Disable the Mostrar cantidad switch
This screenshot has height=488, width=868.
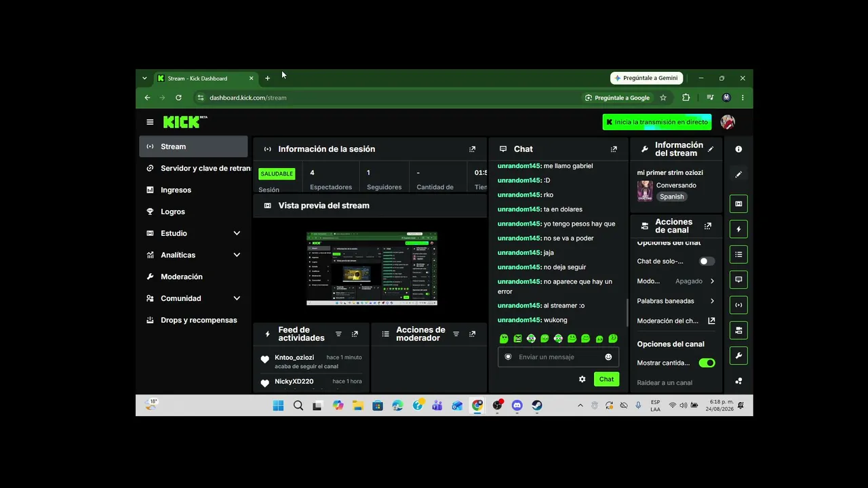pos(707,363)
